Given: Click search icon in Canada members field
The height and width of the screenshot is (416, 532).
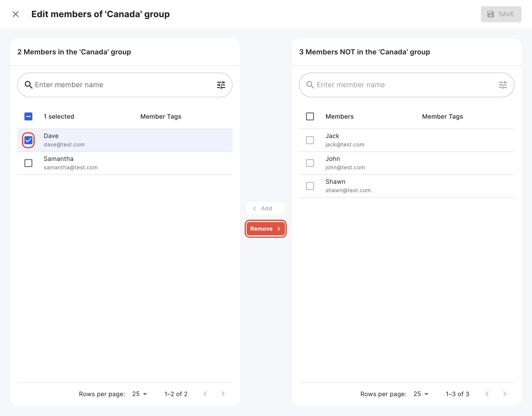Looking at the screenshot, I should (x=29, y=85).
